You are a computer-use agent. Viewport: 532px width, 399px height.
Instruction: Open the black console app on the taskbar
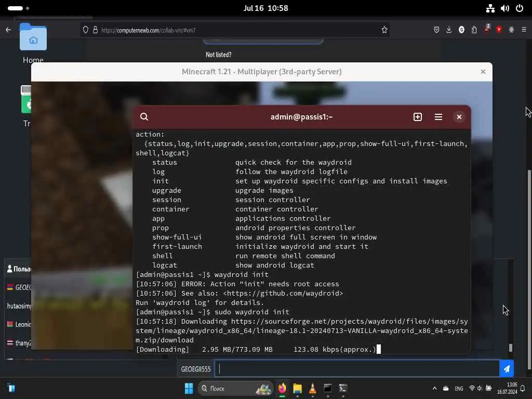point(328,388)
